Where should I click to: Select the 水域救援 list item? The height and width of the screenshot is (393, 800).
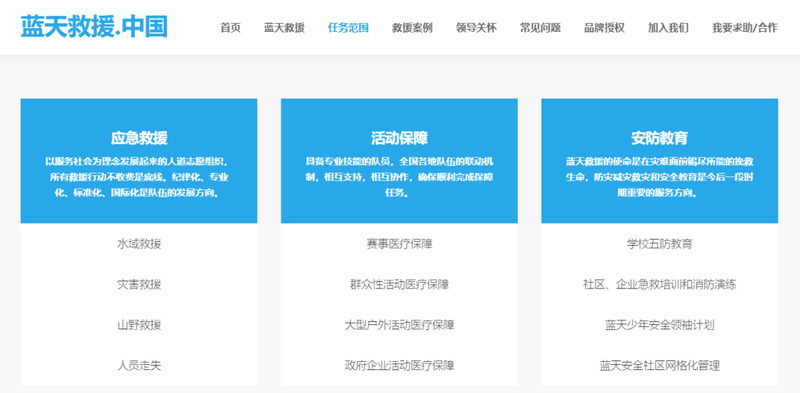(x=139, y=244)
